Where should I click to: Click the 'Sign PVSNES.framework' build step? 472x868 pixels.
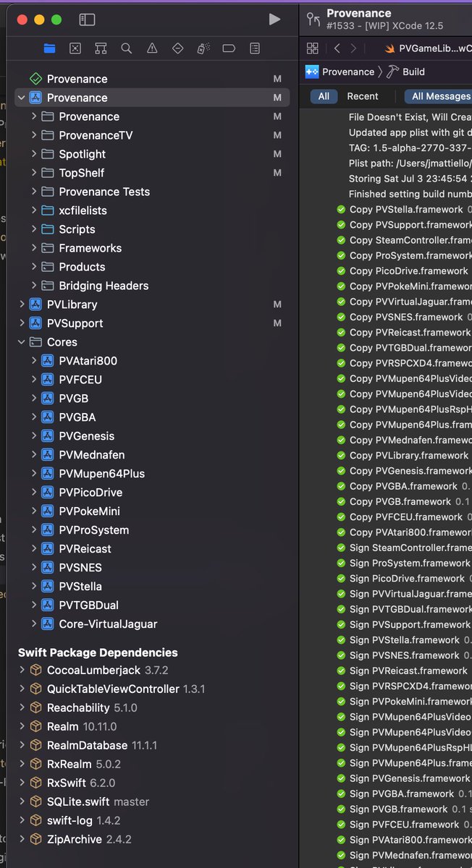coord(404,655)
